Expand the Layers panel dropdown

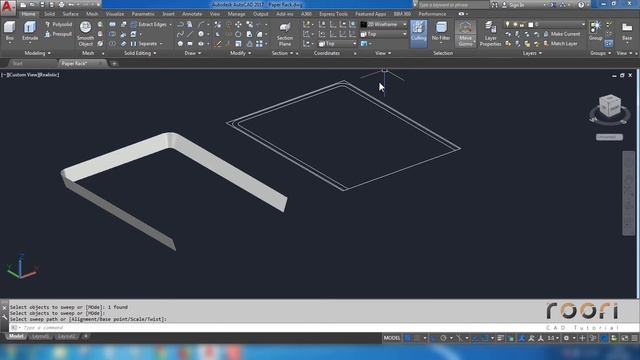coord(532,53)
